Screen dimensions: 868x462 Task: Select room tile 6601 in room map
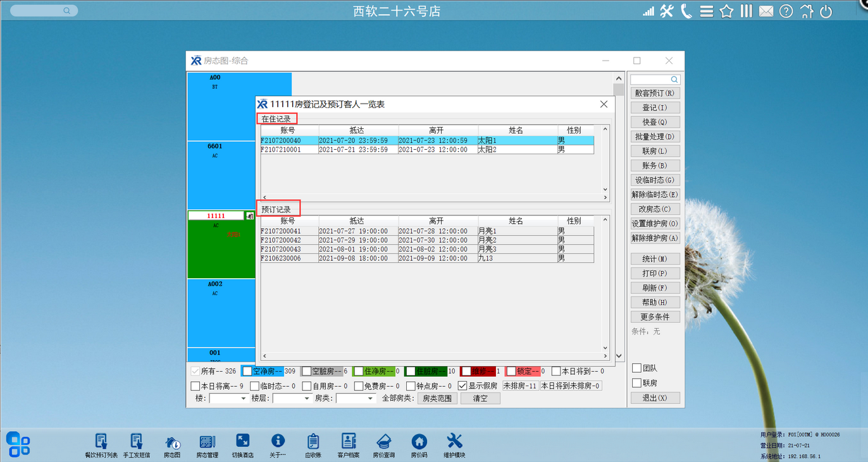point(221,175)
